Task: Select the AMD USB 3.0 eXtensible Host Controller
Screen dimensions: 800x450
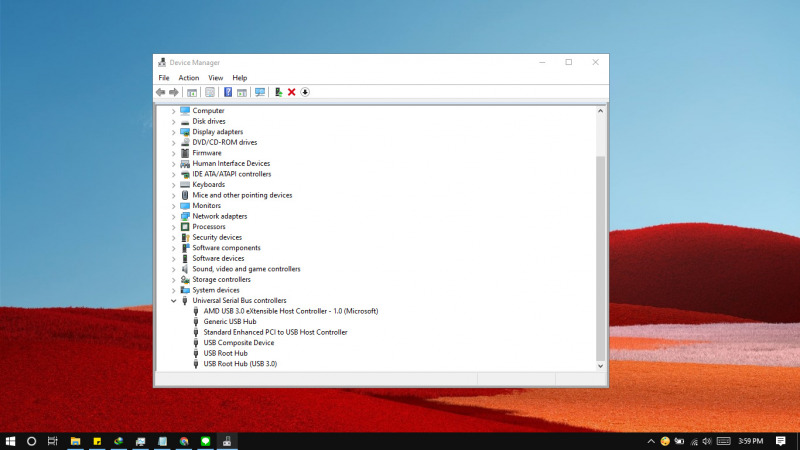Action: coord(291,311)
